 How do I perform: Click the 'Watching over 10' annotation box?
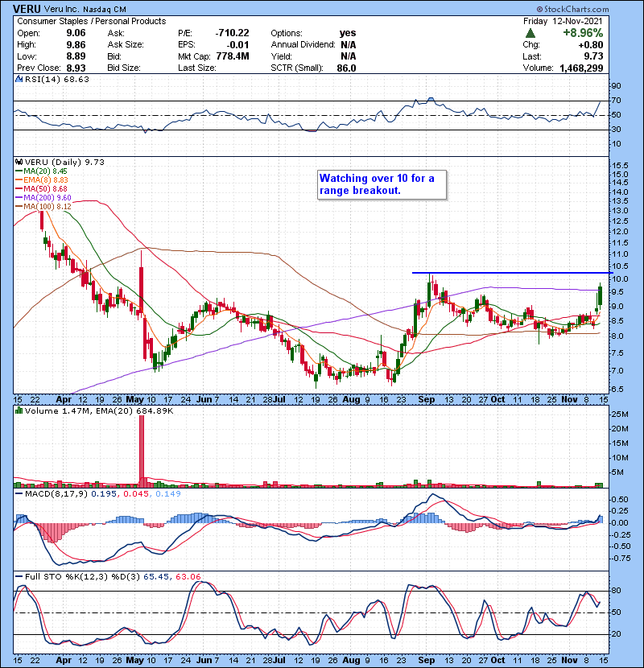(x=382, y=184)
